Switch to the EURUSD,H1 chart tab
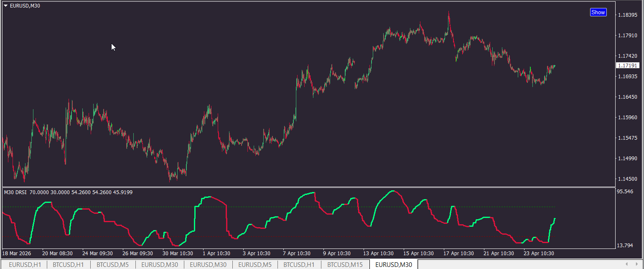 coord(25,264)
